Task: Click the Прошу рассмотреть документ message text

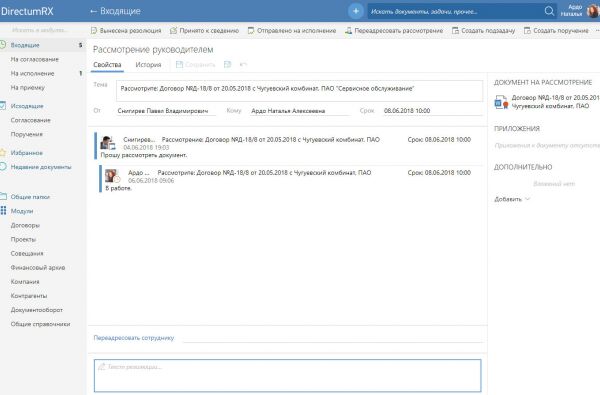Action: coord(144,155)
